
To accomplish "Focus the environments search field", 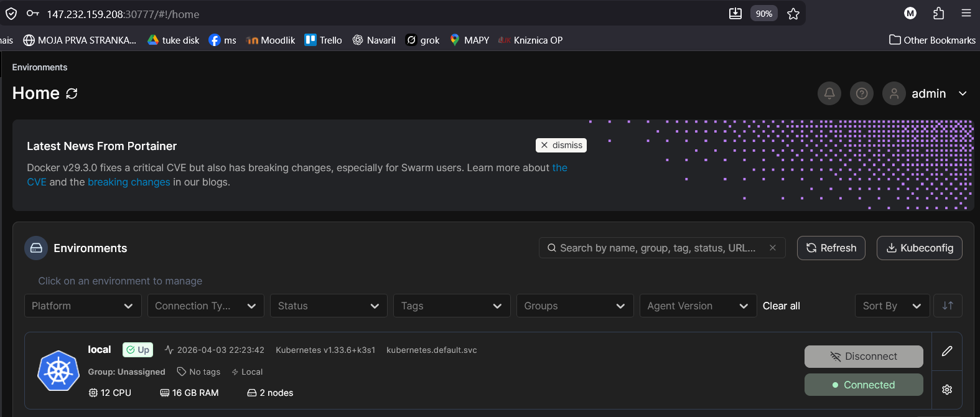I will coord(656,248).
